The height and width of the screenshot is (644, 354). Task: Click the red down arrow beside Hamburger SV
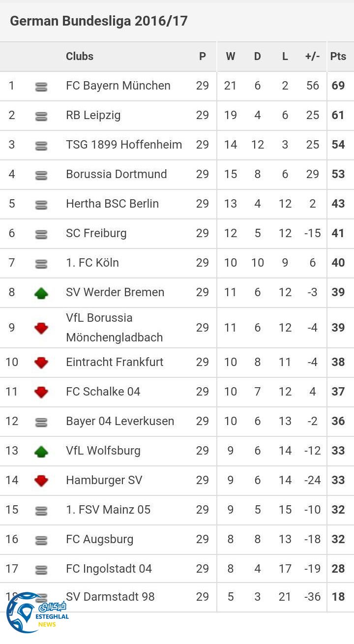pos(41,481)
